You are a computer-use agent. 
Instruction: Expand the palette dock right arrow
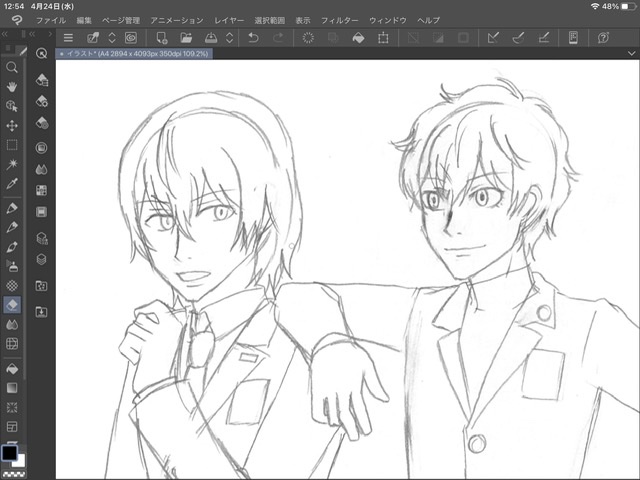pyautogui.click(x=50, y=34)
